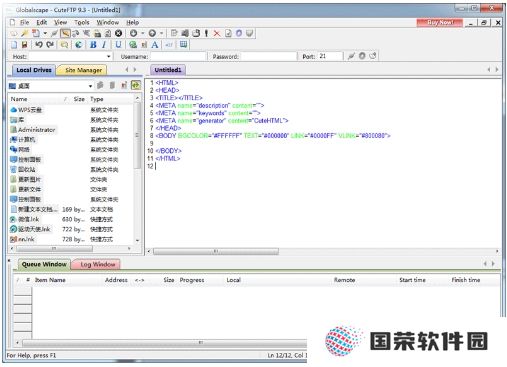This screenshot has height=367, width=507.
Task: Click the Start time column header in queue
Action: (x=412, y=280)
